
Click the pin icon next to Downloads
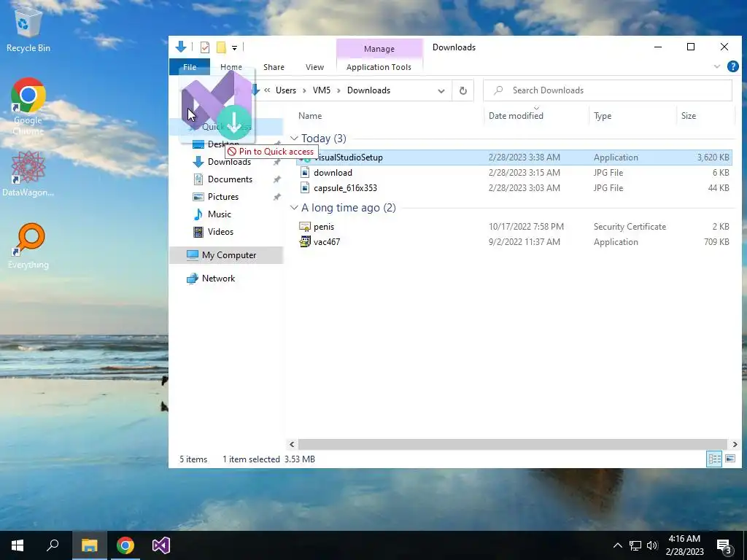276,163
